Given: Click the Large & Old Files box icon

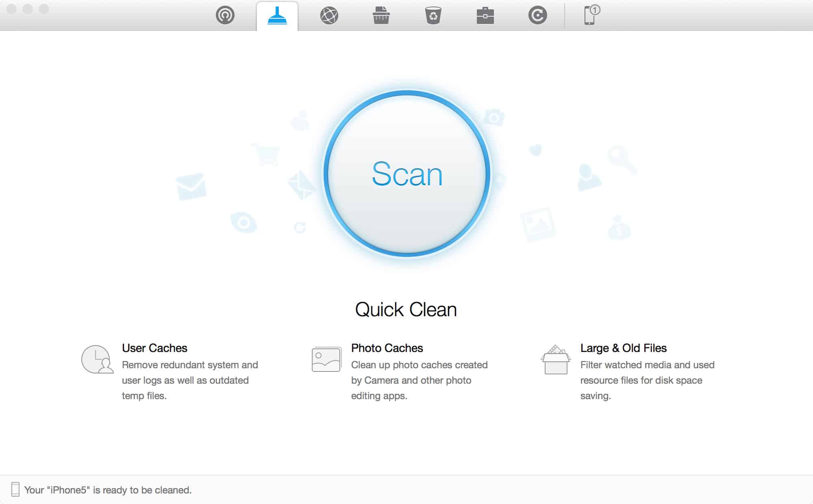Looking at the screenshot, I should coord(556,360).
